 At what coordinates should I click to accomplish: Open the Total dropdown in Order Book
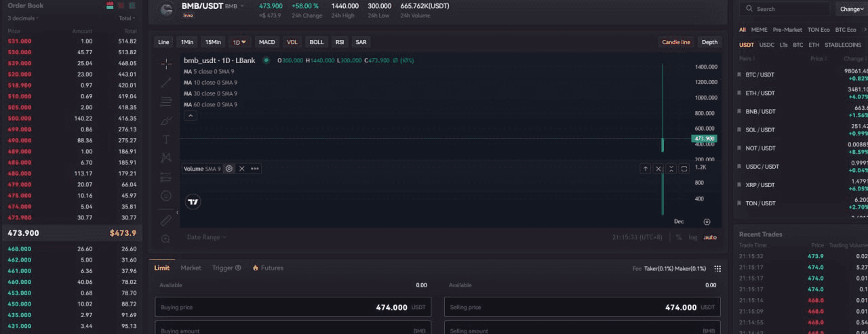point(127,18)
